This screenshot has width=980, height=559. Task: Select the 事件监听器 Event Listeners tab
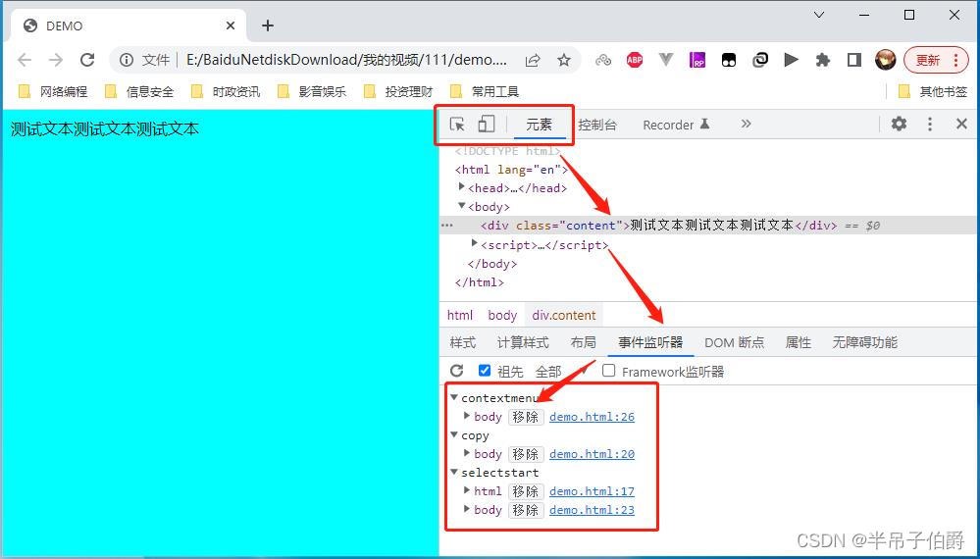[x=650, y=342]
